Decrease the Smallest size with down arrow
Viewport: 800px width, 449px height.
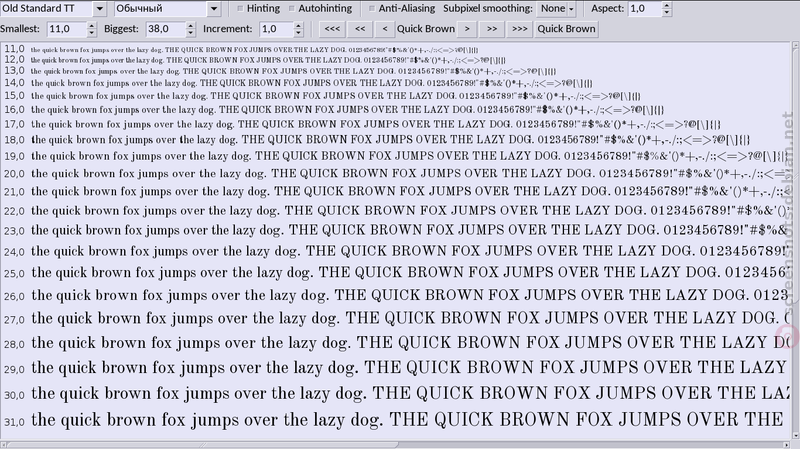92,33
